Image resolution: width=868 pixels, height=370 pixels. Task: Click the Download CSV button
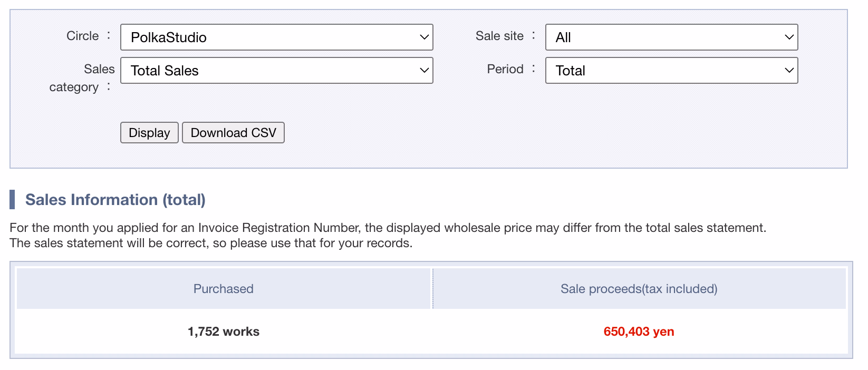point(233,133)
